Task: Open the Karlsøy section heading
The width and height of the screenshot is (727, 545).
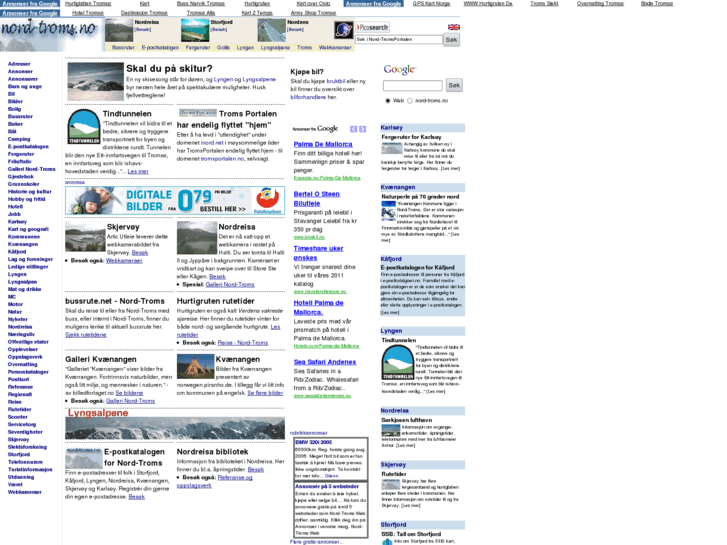Action: (x=392, y=128)
